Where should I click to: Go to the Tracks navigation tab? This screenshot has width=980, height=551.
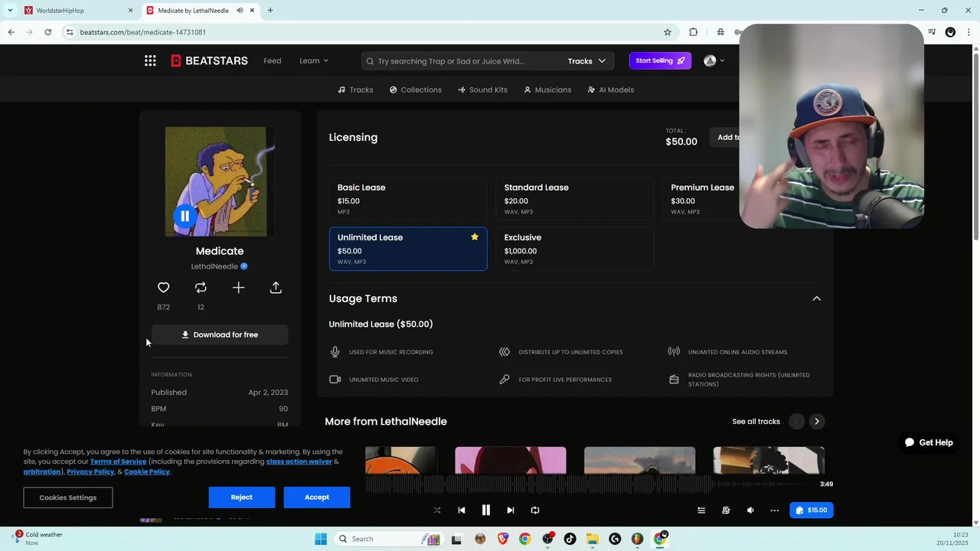pyautogui.click(x=355, y=90)
